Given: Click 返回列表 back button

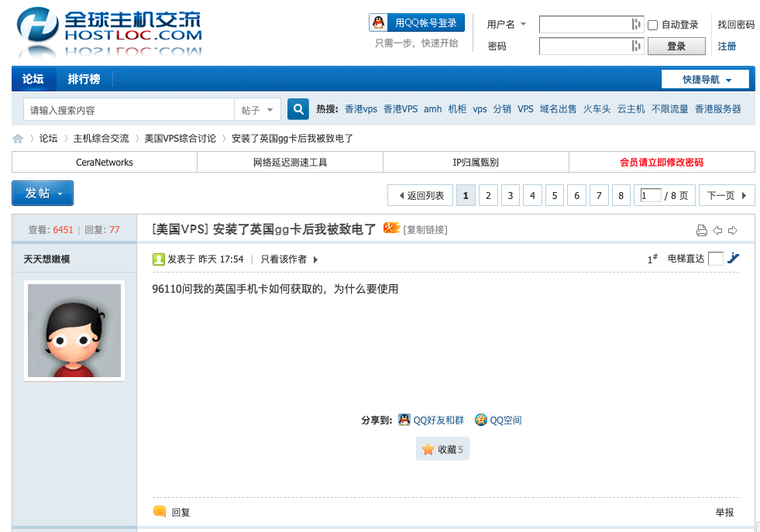Looking at the screenshot, I should (x=420, y=195).
